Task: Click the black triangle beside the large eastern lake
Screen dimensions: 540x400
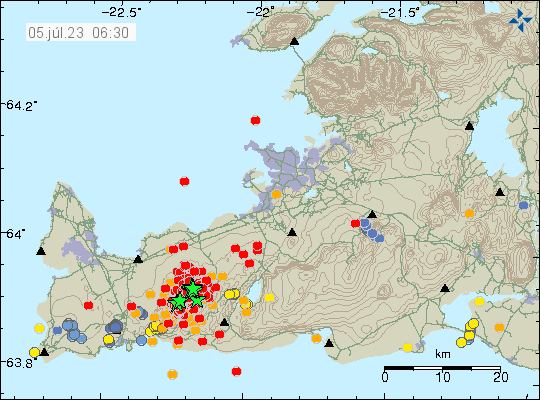Action: tap(469, 126)
